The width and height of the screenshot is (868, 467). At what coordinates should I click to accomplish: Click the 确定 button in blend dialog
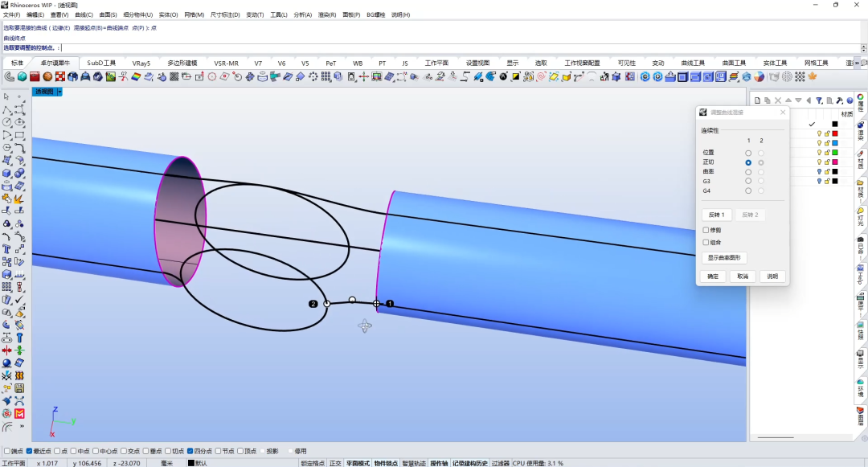713,277
